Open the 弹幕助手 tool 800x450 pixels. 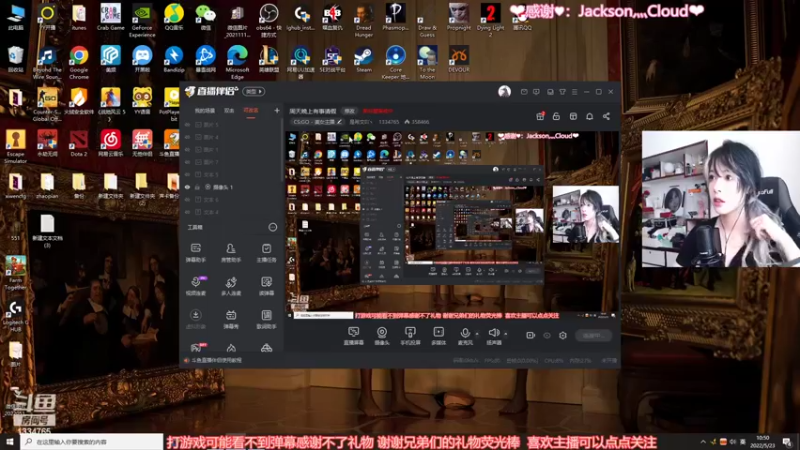195,253
